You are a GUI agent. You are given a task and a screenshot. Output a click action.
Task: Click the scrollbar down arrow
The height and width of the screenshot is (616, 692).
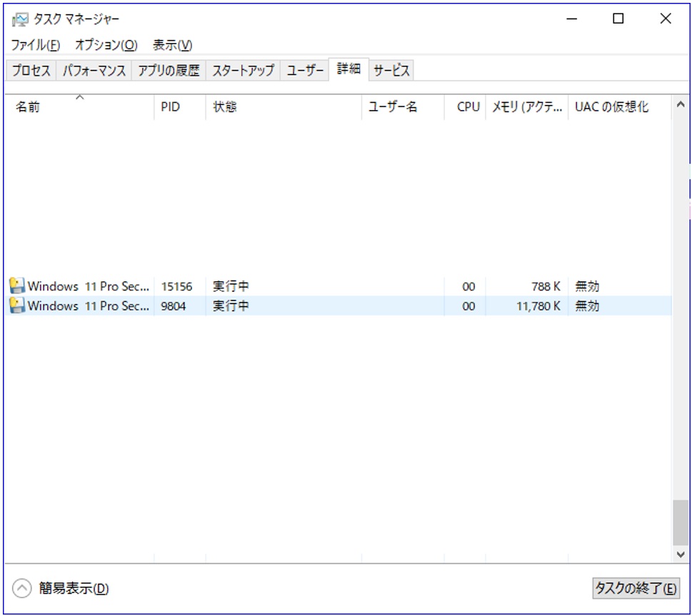click(x=681, y=554)
